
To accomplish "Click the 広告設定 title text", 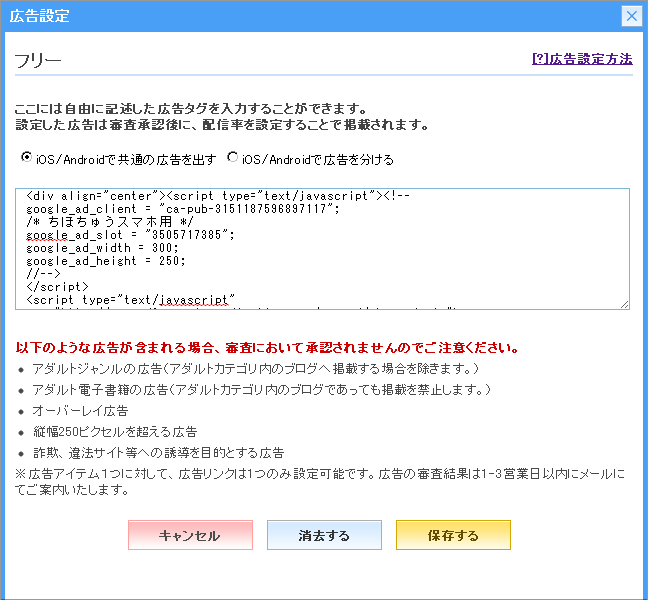I will (39, 16).
